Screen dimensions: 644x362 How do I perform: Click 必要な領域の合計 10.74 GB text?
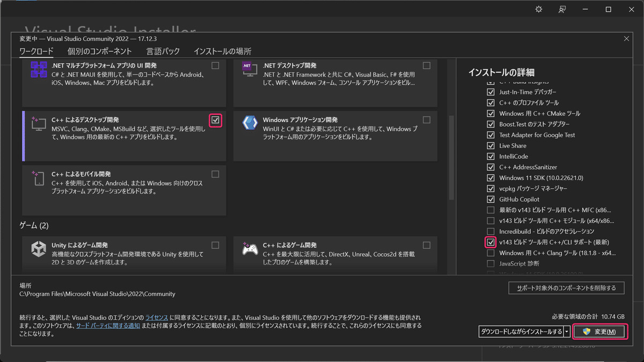tap(588, 316)
